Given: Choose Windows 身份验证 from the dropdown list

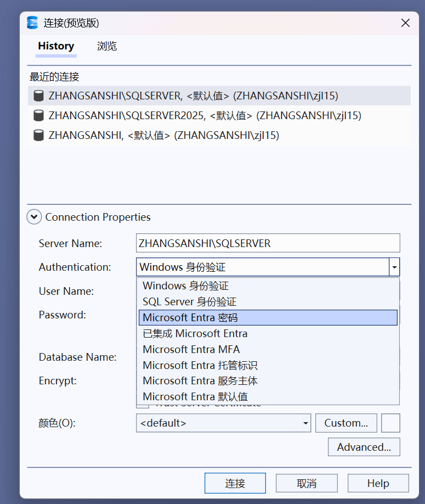Looking at the screenshot, I should coord(268,285).
